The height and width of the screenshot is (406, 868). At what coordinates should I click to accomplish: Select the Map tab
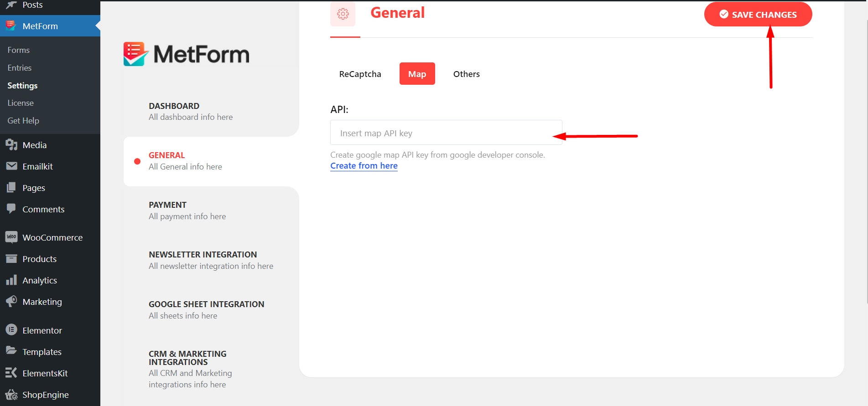417,74
